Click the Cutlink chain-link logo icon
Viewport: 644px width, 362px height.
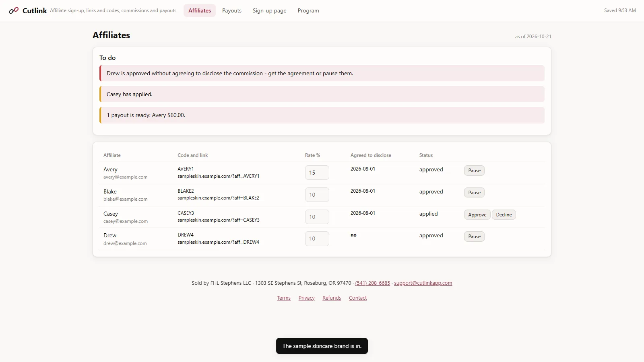tap(14, 10)
